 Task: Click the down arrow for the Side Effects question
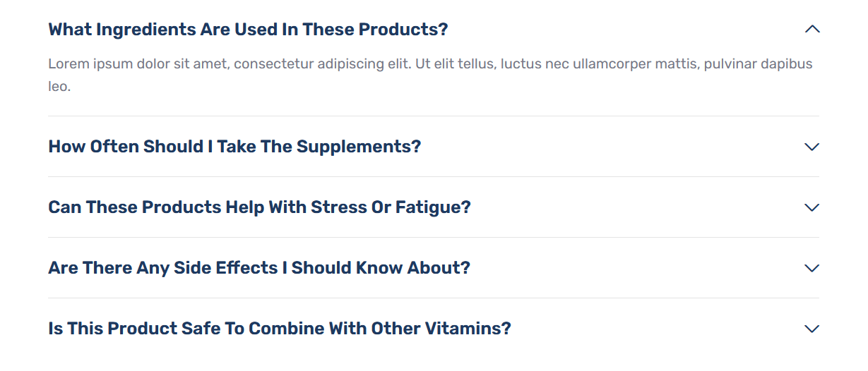pyautogui.click(x=812, y=268)
